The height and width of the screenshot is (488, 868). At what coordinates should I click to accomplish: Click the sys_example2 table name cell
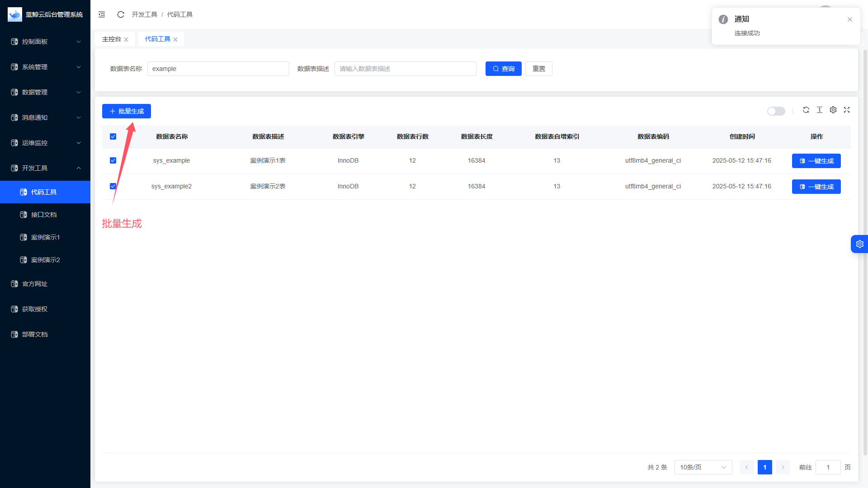pos(171,186)
